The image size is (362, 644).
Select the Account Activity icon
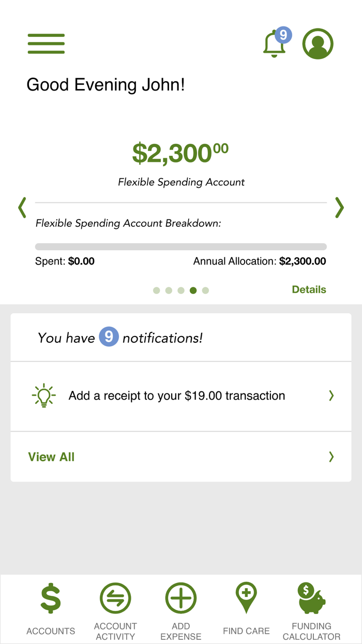point(115,598)
